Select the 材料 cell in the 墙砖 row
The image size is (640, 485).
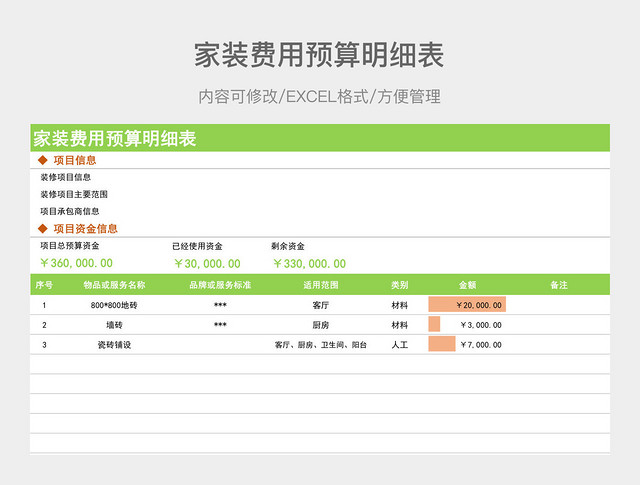tap(400, 325)
